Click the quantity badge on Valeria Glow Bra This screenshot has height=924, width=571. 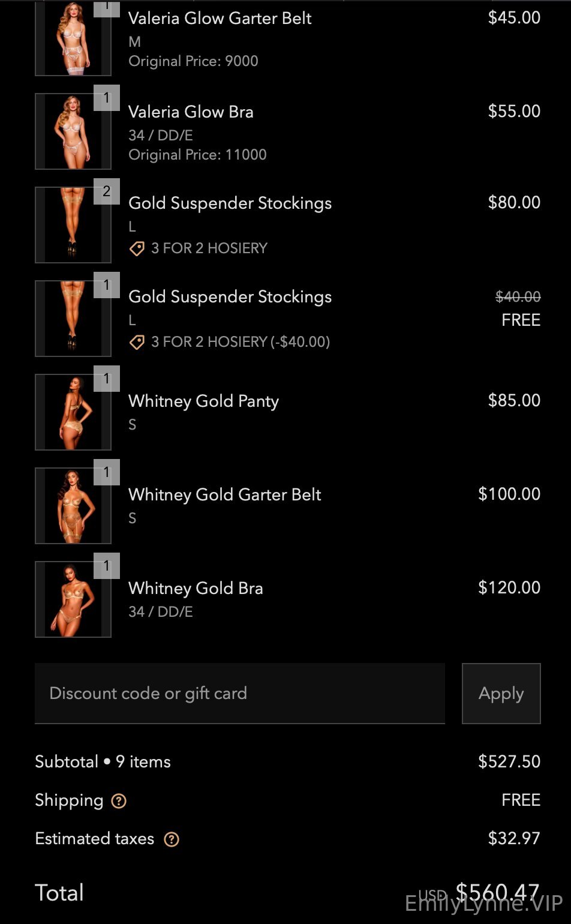[107, 98]
